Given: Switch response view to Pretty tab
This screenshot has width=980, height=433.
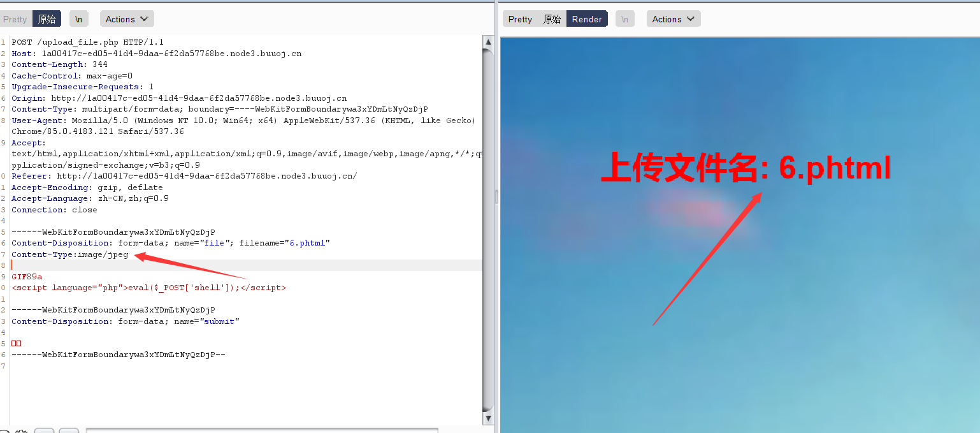Looking at the screenshot, I should tap(520, 19).
